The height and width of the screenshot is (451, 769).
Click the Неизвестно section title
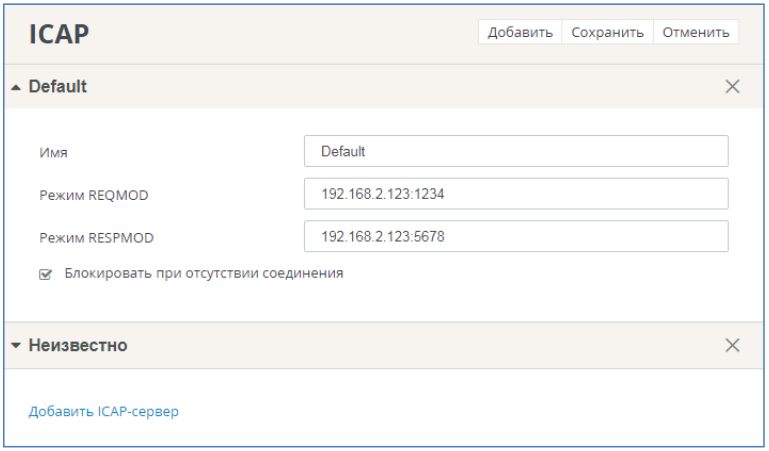point(77,346)
